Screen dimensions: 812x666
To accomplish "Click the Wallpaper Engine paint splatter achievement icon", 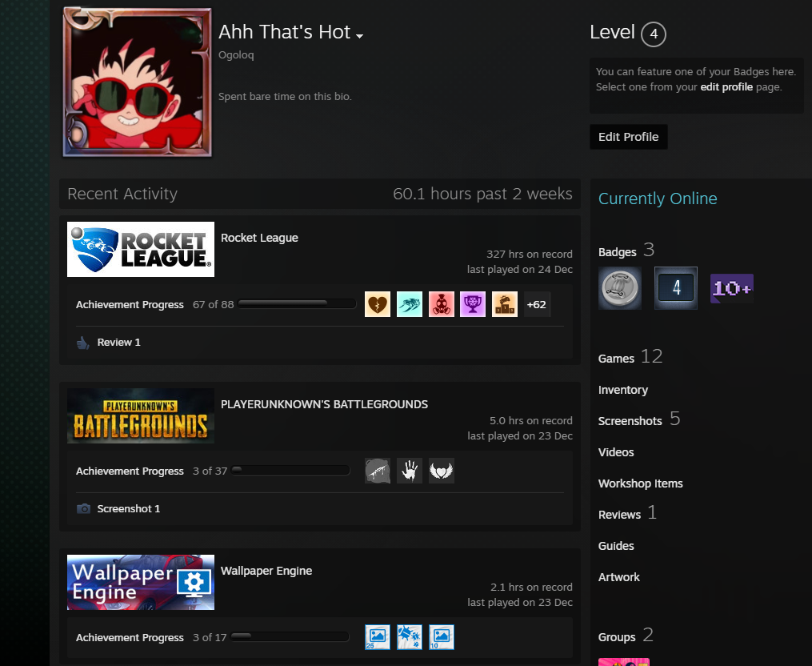I will pyautogui.click(x=410, y=637).
